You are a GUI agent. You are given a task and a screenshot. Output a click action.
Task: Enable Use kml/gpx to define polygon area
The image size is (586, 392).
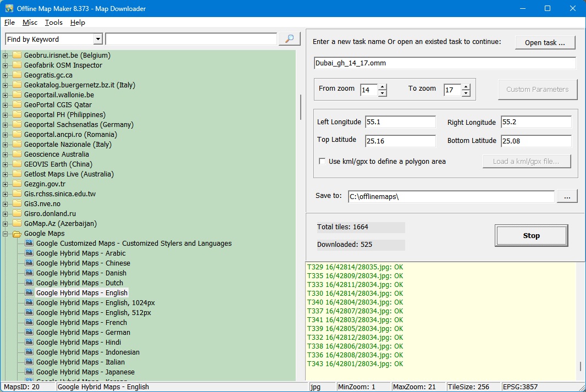(322, 161)
